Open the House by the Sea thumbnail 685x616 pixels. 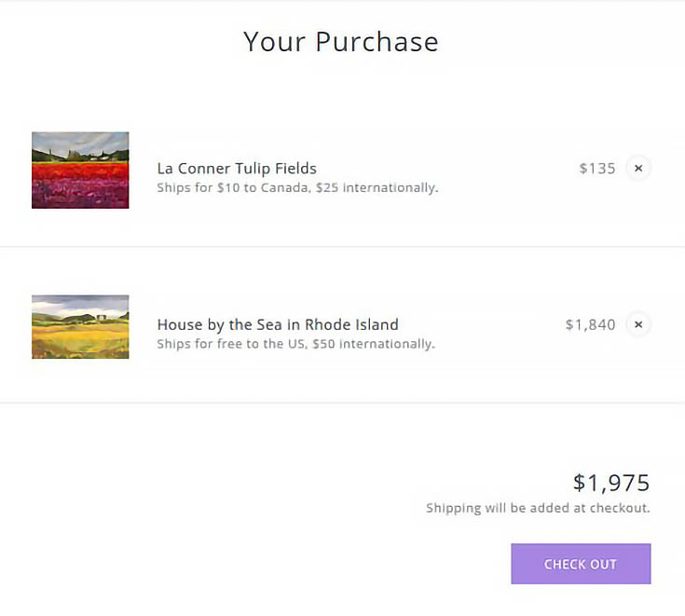[80, 327]
